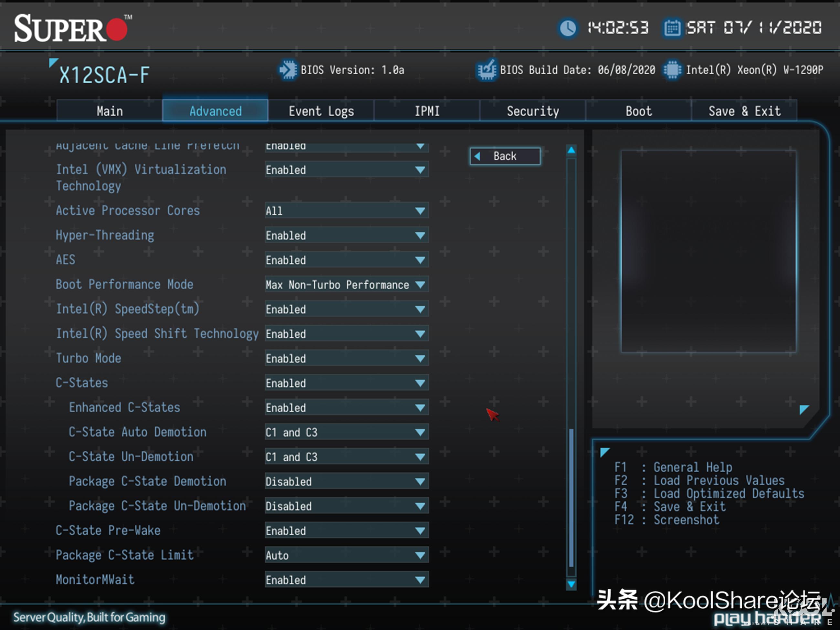Click the vertical scrollbar thumb
This screenshot has width=840, height=630.
click(x=571, y=498)
